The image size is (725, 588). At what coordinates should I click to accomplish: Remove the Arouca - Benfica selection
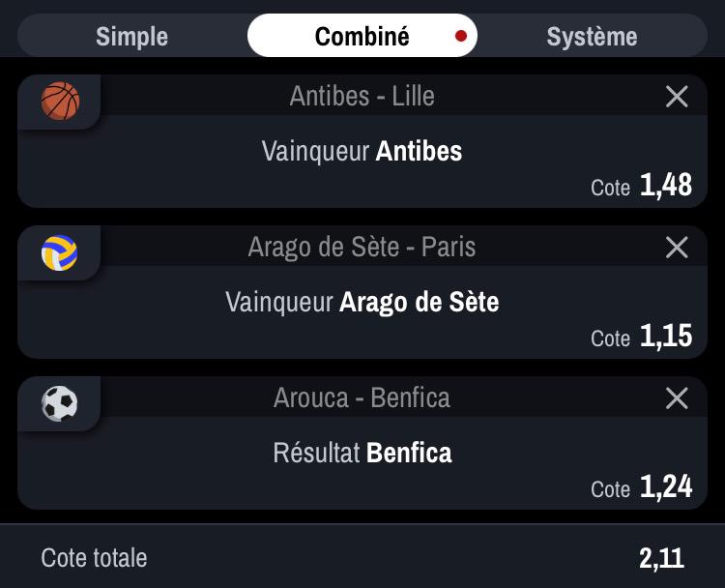click(677, 397)
